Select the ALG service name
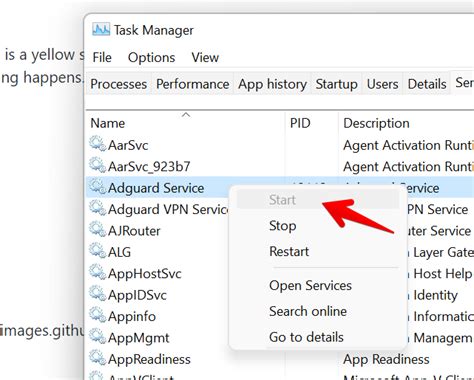 click(119, 252)
